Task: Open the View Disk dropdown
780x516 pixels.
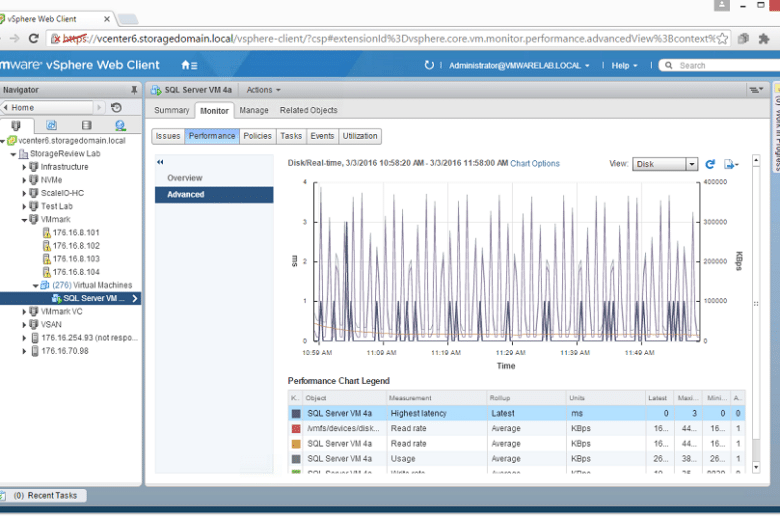Action: [665, 164]
